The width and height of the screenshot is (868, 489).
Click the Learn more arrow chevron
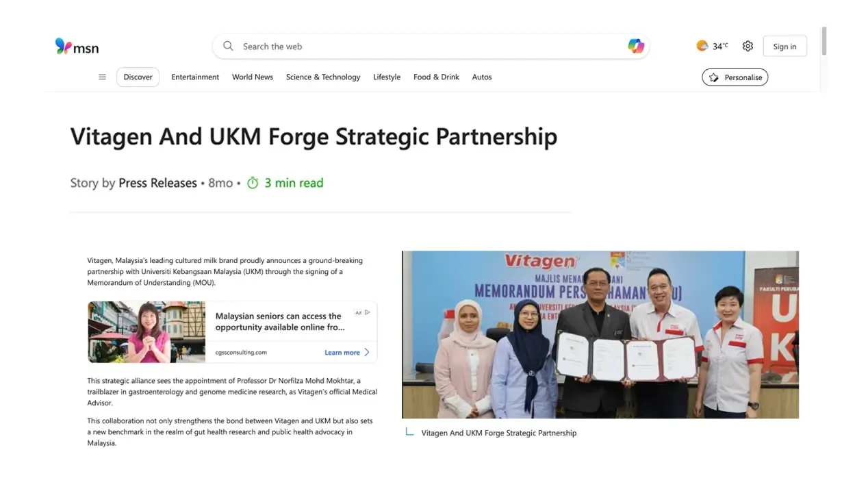point(367,352)
